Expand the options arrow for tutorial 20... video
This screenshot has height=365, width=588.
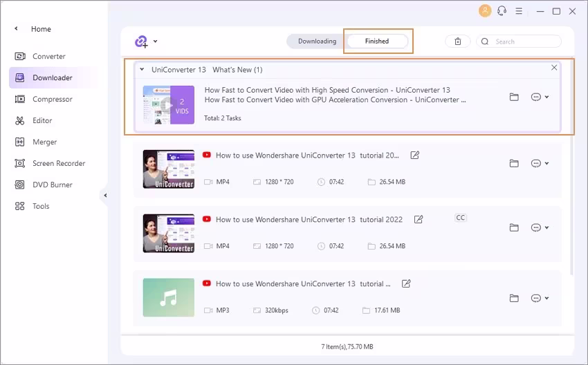pyautogui.click(x=546, y=163)
